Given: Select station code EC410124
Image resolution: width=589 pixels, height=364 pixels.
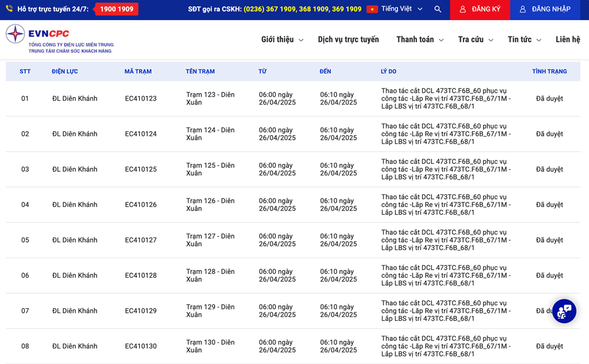Looking at the screenshot, I should 141,134.
